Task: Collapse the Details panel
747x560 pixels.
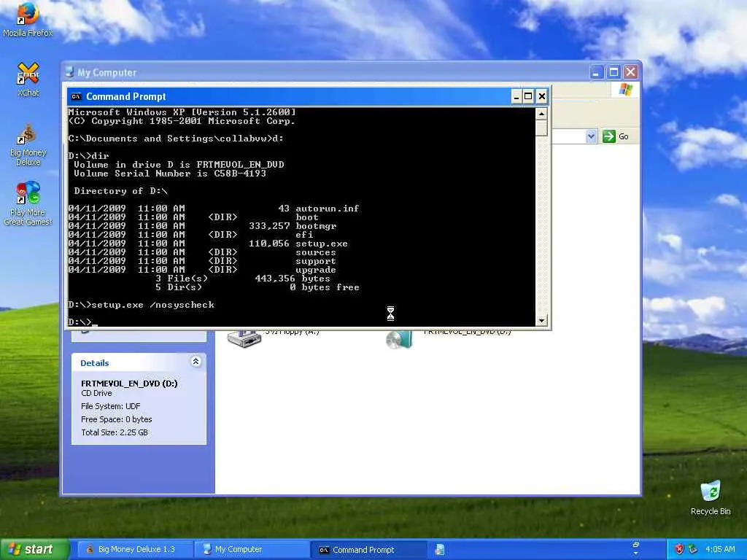Action: [x=196, y=362]
